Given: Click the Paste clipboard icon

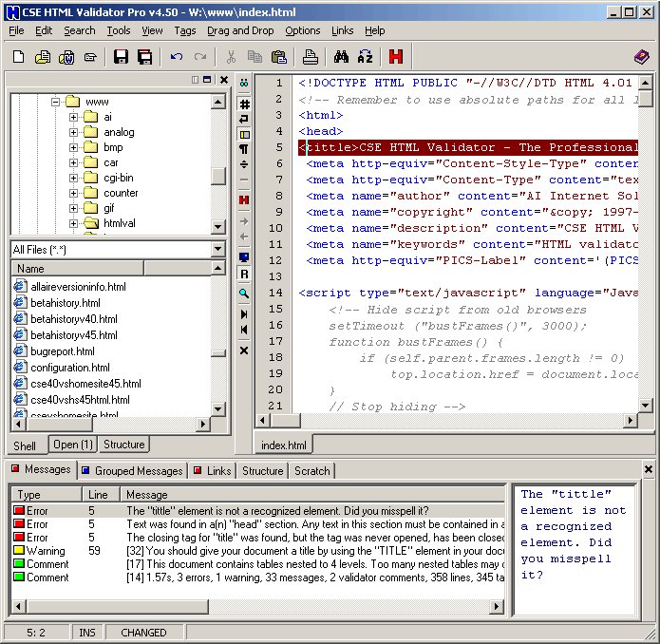Looking at the screenshot, I should pyautogui.click(x=278, y=57).
